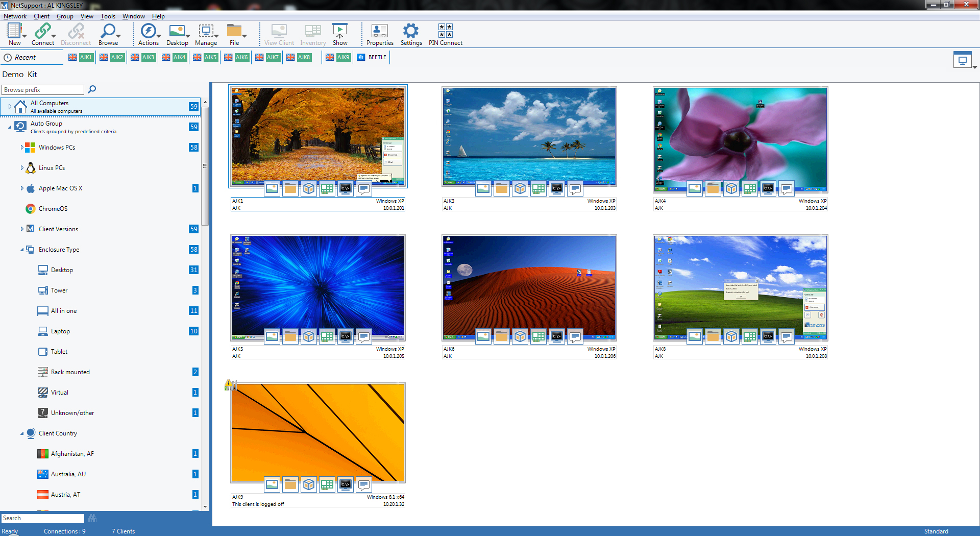Image resolution: width=980 pixels, height=536 pixels.
Task: Collapse the Enclosure Type group
Action: [x=22, y=250]
